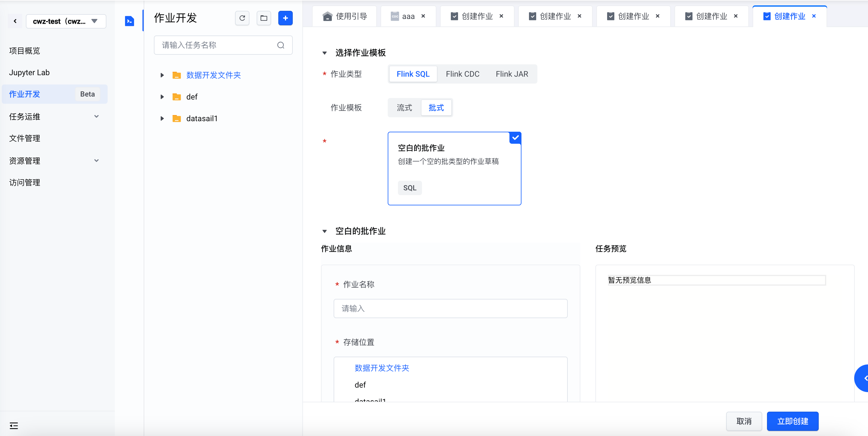Click home icon on 使用引导 tab
The image size is (868, 436).
327,16
